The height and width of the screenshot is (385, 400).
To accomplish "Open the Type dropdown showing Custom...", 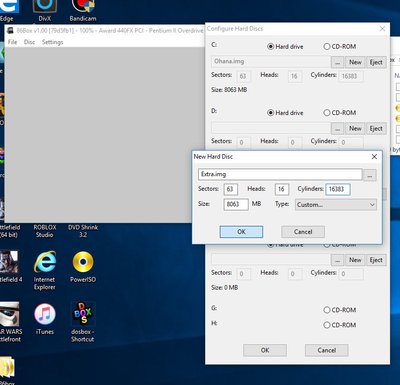I will click(x=336, y=205).
